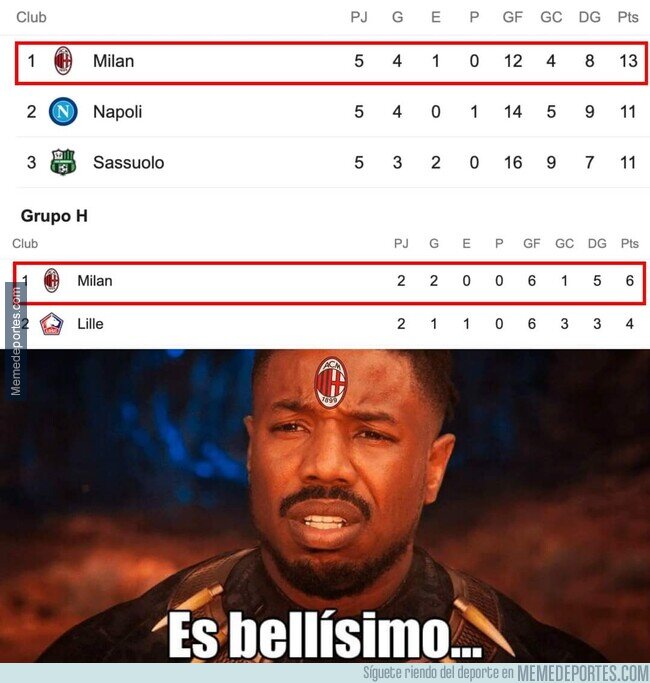Click the Milan crest in Grupo H
The width and height of the screenshot is (650, 683).
(51, 281)
